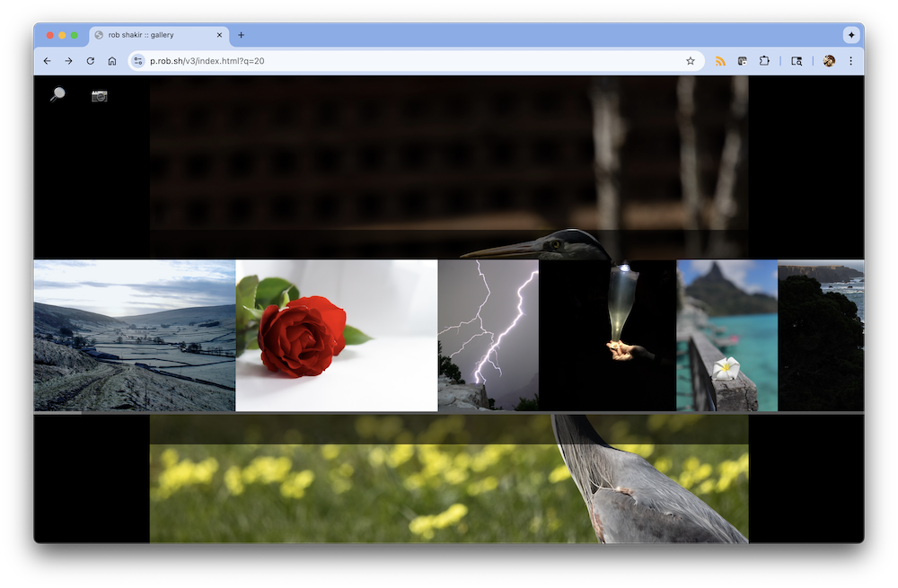This screenshot has height=588, width=898.
Task: Open the gallery search magnifier icon
Action: point(57,94)
